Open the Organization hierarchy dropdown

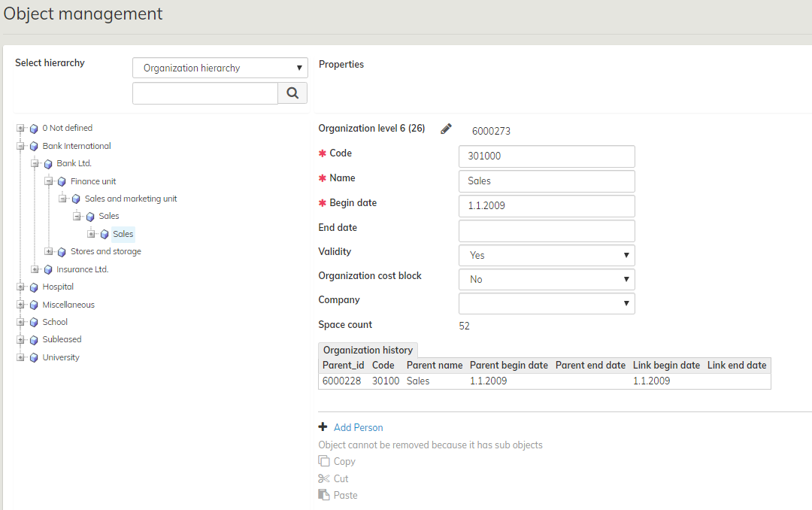[x=220, y=68]
